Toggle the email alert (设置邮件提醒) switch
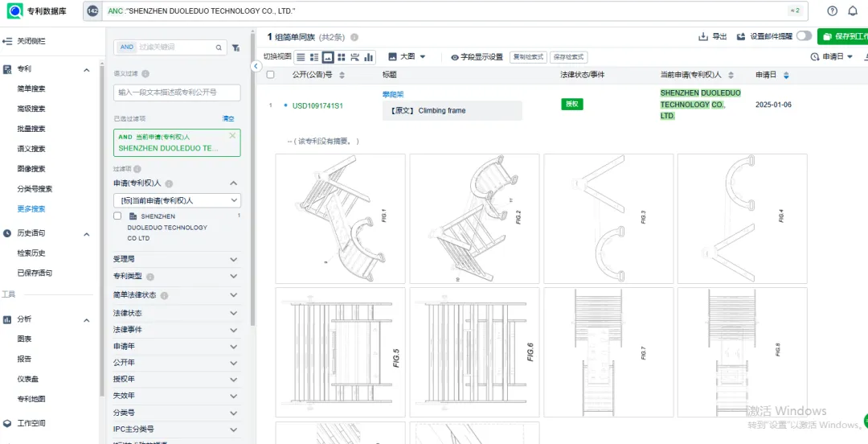This screenshot has height=444, width=868. [x=803, y=36]
